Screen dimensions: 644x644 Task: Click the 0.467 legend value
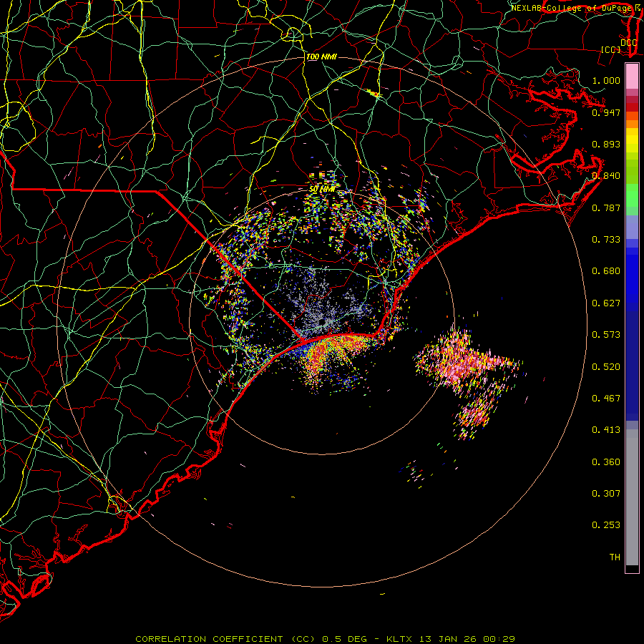[606, 399]
